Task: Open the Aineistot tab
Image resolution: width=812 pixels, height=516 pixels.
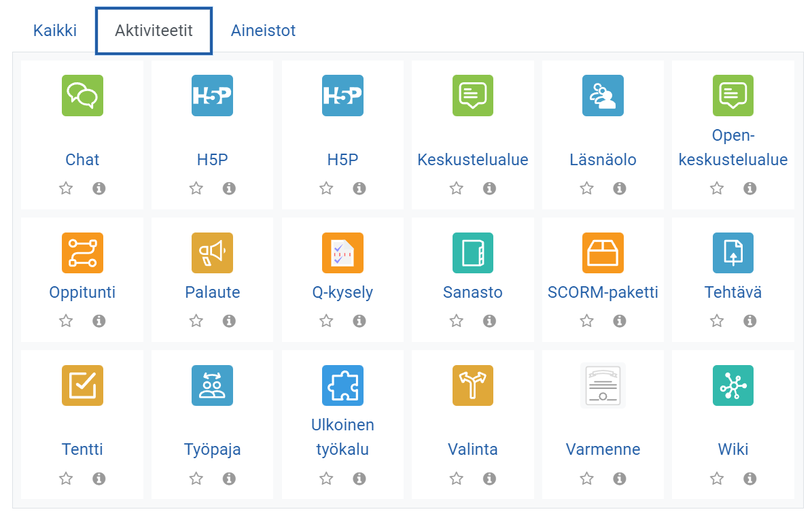Action: tap(263, 31)
